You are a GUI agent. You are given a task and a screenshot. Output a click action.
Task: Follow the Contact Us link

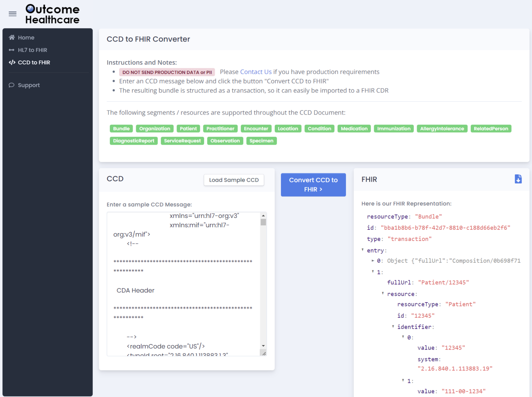point(256,72)
